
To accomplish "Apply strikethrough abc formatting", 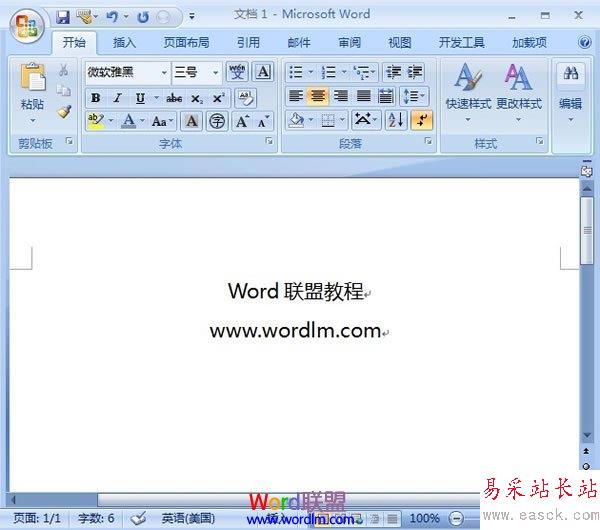I will click(x=174, y=98).
